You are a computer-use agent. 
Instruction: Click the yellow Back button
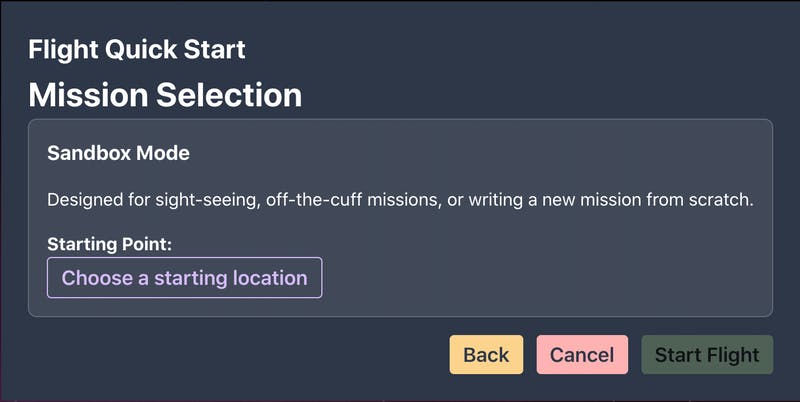tap(486, 355)
